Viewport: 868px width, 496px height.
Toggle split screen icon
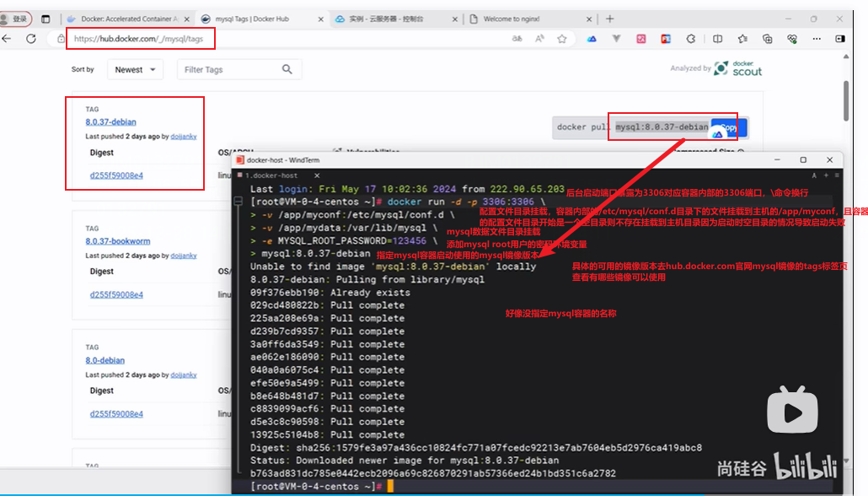[717, 39]
